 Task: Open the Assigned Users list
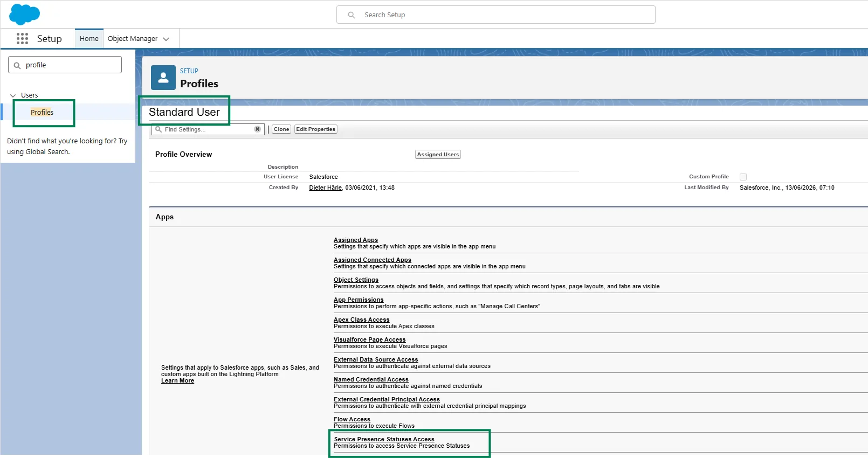coord(438,155)
